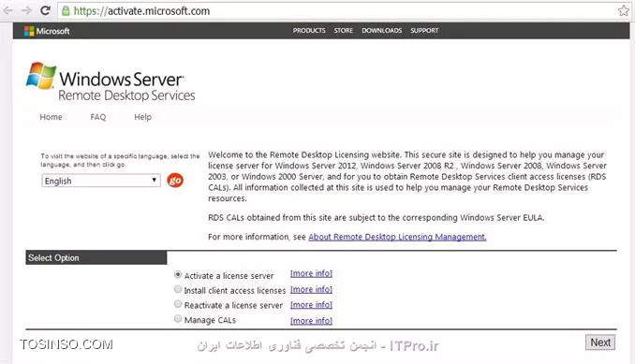Open the English language dropdown

tap(101, 181)
